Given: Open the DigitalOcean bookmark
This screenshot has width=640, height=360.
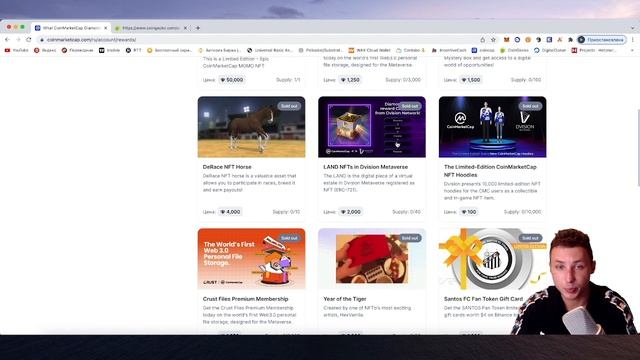Looking at the screenshot, I should 550,50.
